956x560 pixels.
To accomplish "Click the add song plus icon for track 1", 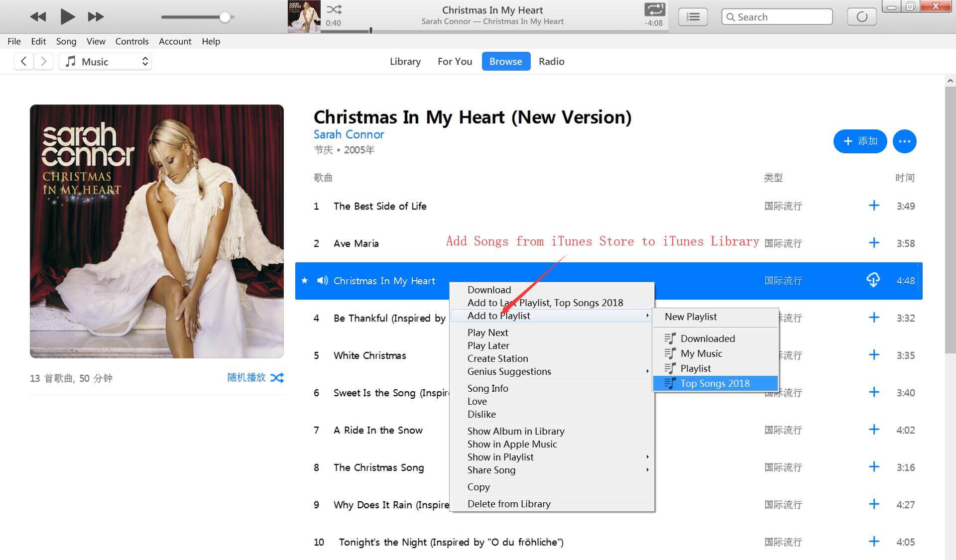I will coord(873,204).
